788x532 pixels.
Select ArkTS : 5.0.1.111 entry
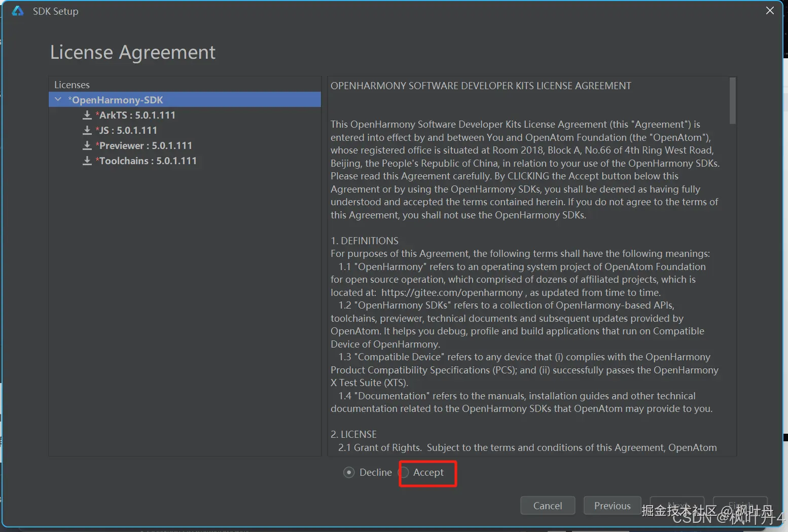[x=135, y=115]
